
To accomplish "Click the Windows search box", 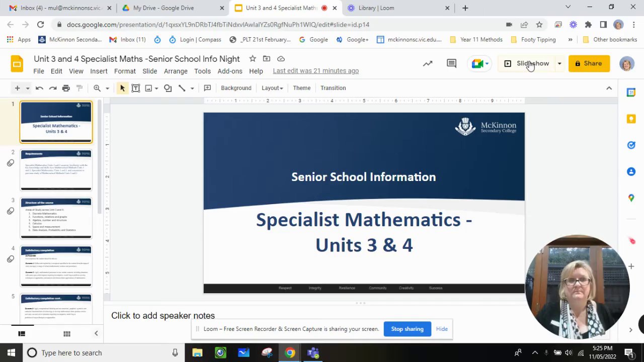I will click(x=103, y=353).
